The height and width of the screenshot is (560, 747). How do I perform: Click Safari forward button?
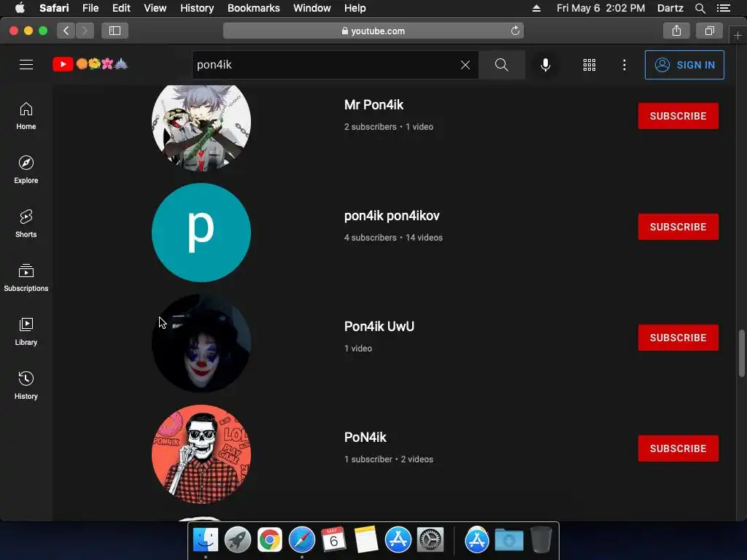[85, 31]
